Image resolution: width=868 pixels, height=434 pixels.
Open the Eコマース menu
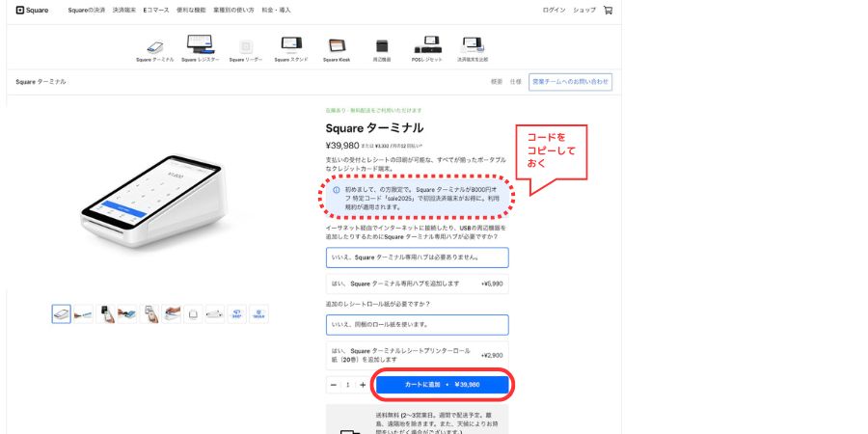156,10
